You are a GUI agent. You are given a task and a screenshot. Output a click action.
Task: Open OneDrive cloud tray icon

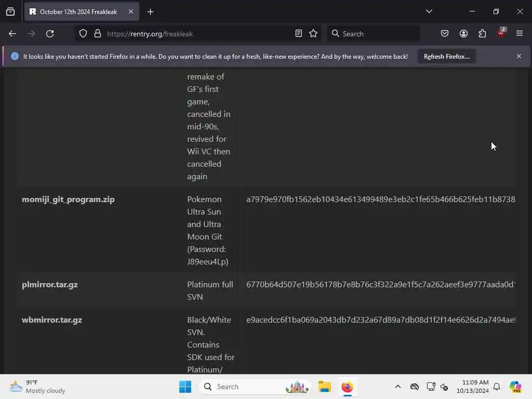pyautogui.click(x=414, y=387)
